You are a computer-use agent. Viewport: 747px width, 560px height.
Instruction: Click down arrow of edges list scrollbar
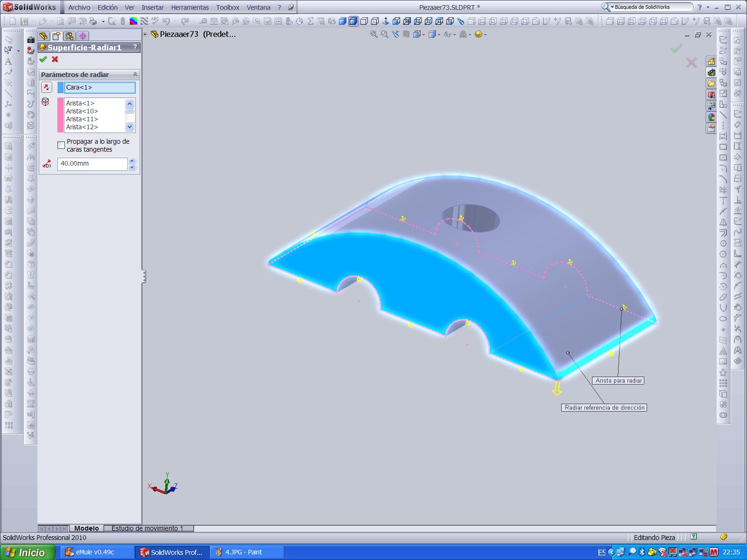130,127
